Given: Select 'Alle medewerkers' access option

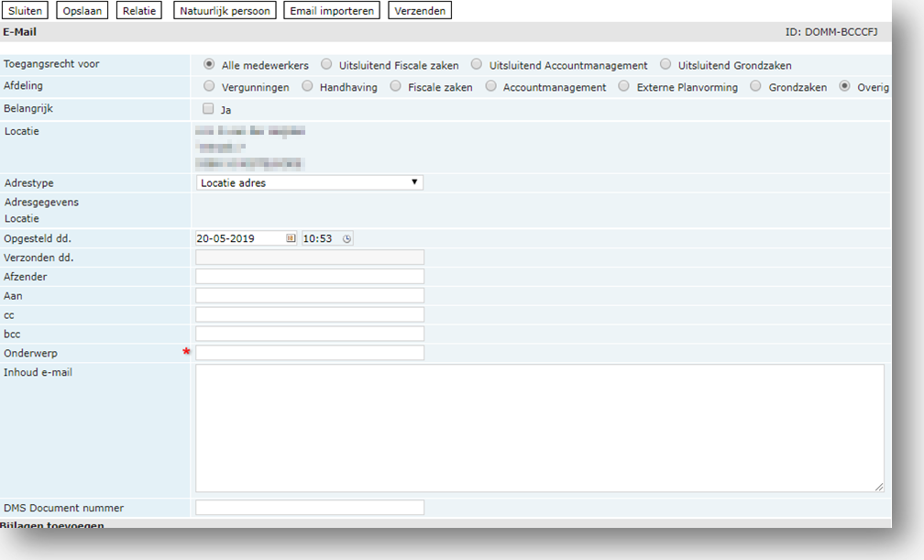Looking at the screenshot, I should [x=209, y=65].
